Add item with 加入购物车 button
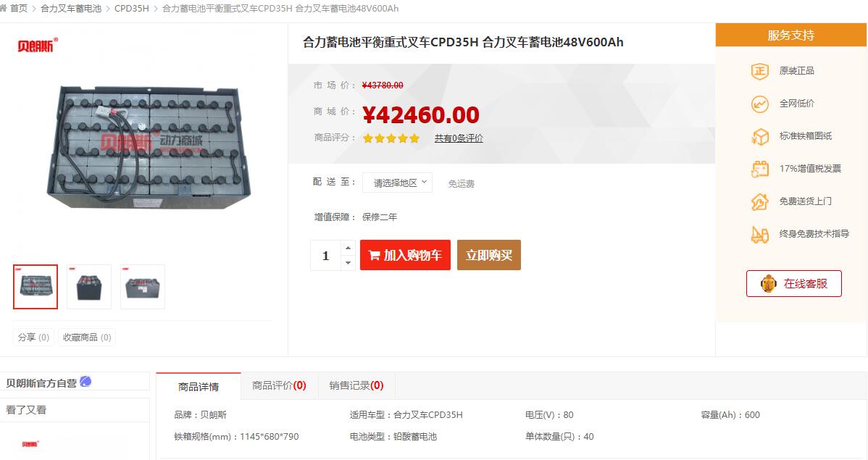 coord(405,255)
